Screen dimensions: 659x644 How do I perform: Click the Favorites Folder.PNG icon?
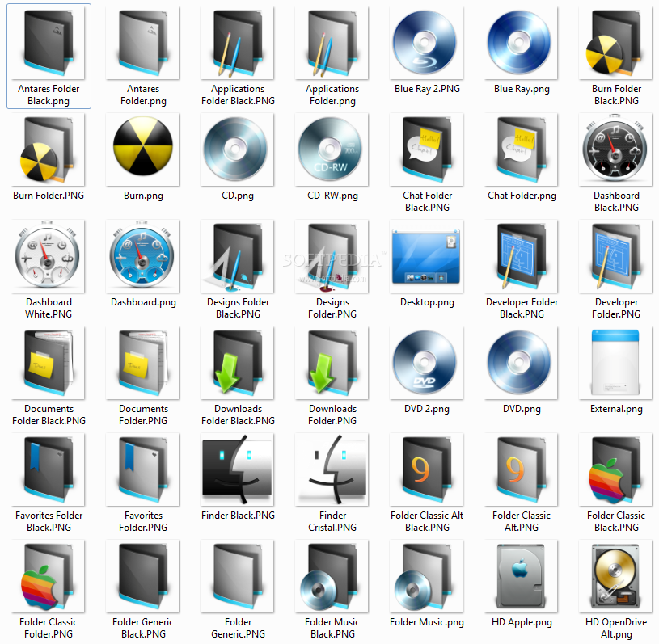(x=143, y=469)
